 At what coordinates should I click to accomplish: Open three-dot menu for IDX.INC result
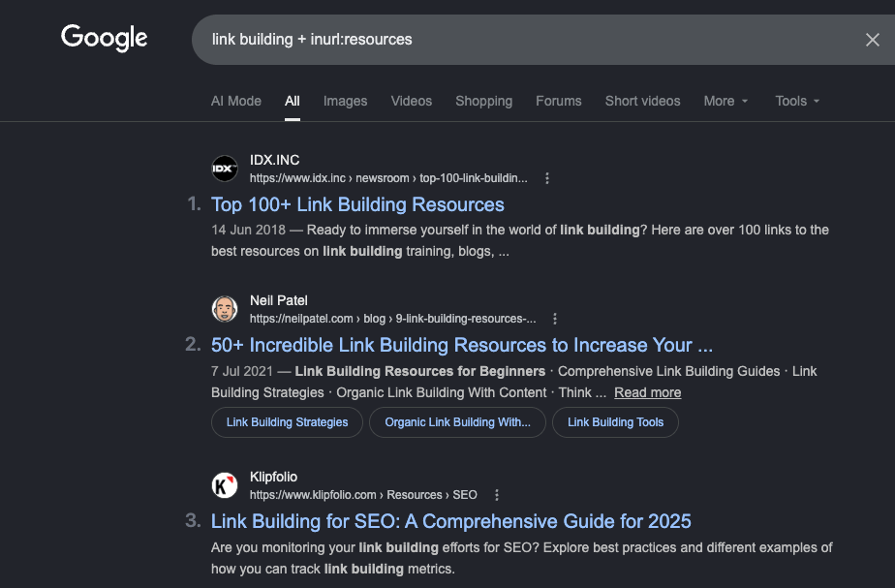(x=547, y=178)
